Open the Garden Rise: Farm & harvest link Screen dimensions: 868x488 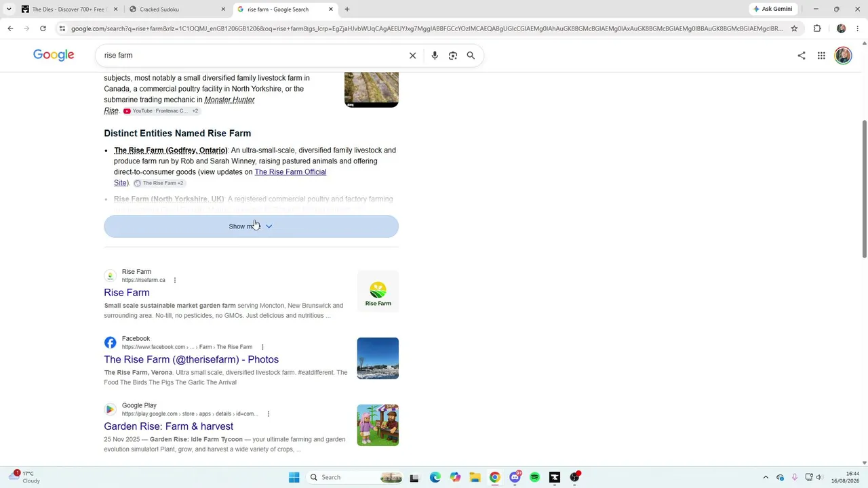168,426
